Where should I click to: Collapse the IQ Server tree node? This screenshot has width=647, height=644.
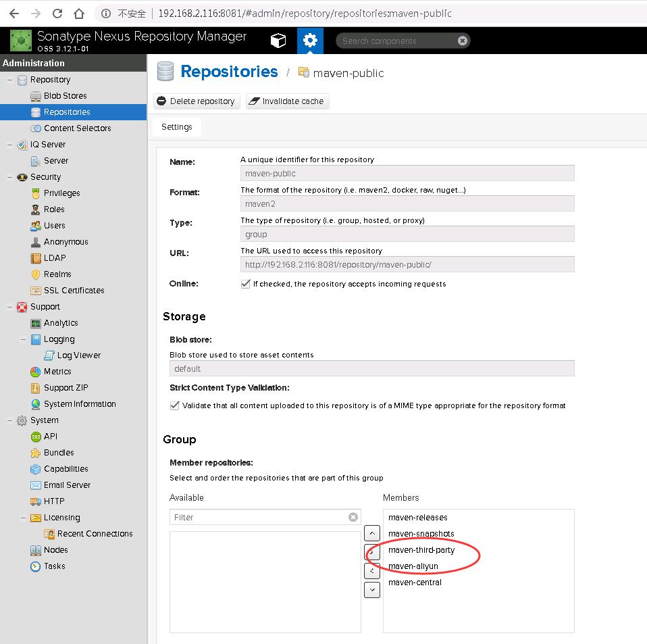pos(9,145)
